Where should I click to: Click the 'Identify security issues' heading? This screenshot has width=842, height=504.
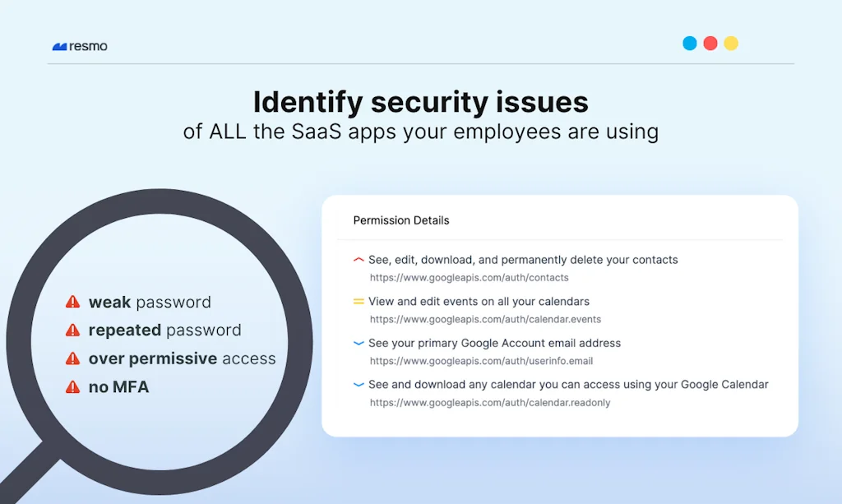(x=420, y=102)
